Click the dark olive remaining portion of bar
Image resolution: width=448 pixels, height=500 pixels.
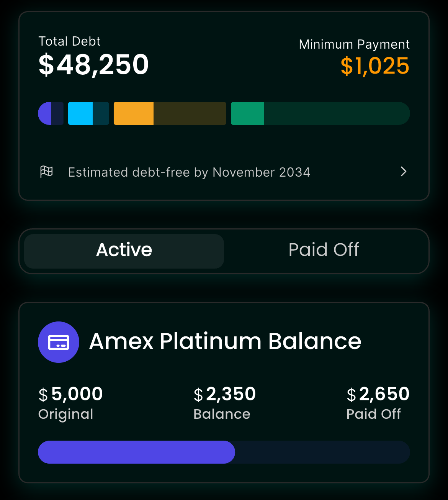click(190, 113)
